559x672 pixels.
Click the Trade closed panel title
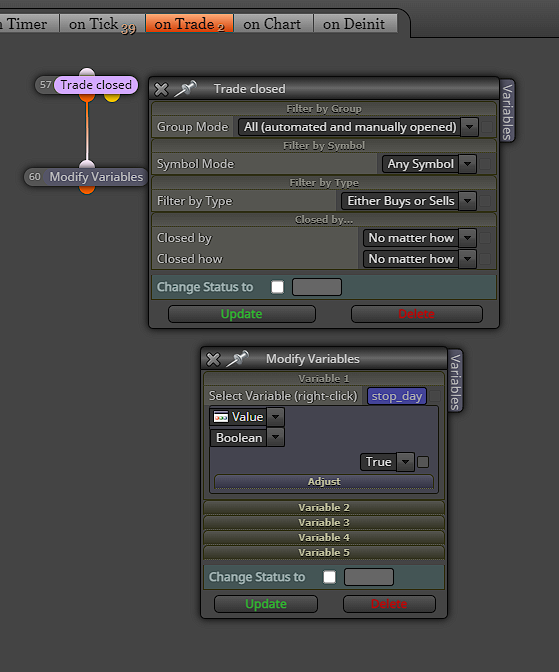(249, 89)
